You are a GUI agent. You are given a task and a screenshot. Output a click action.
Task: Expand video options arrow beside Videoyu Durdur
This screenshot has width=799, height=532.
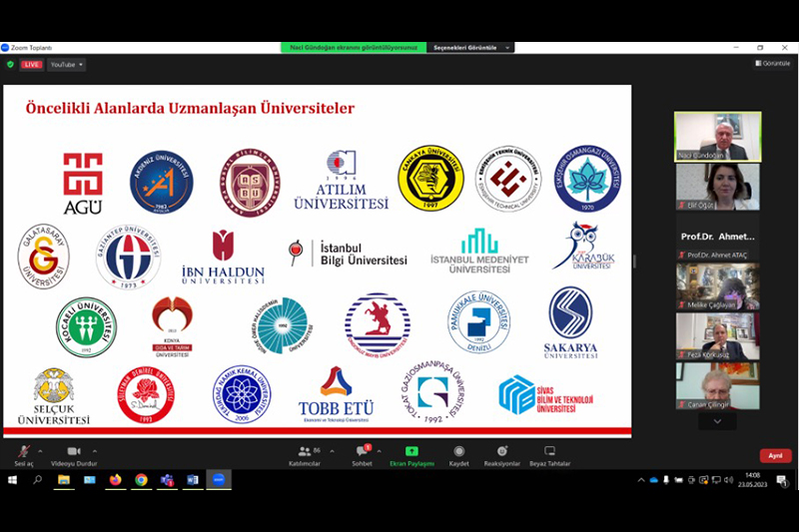pos(95,450)
